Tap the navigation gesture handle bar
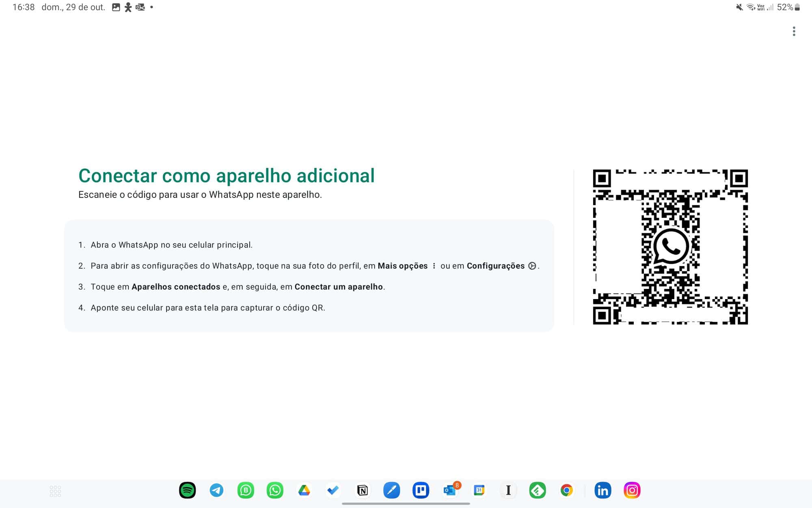812x508 pixels. [406, 504]
